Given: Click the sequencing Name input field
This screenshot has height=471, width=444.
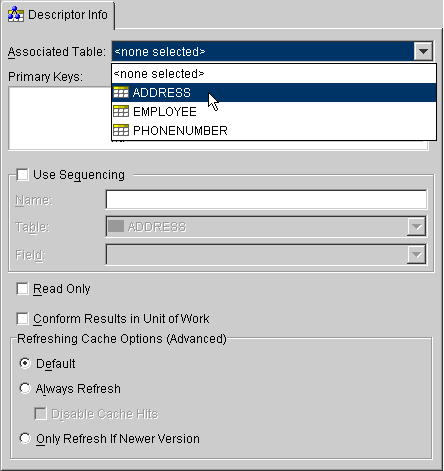Looking at the screenshot, I should point(266,199).
